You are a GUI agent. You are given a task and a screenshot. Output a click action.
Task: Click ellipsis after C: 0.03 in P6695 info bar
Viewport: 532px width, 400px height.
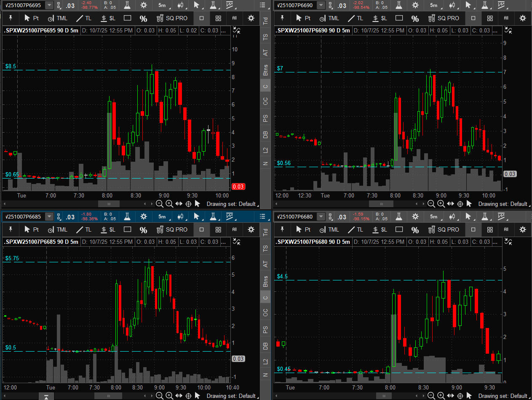tap(224, 30)
